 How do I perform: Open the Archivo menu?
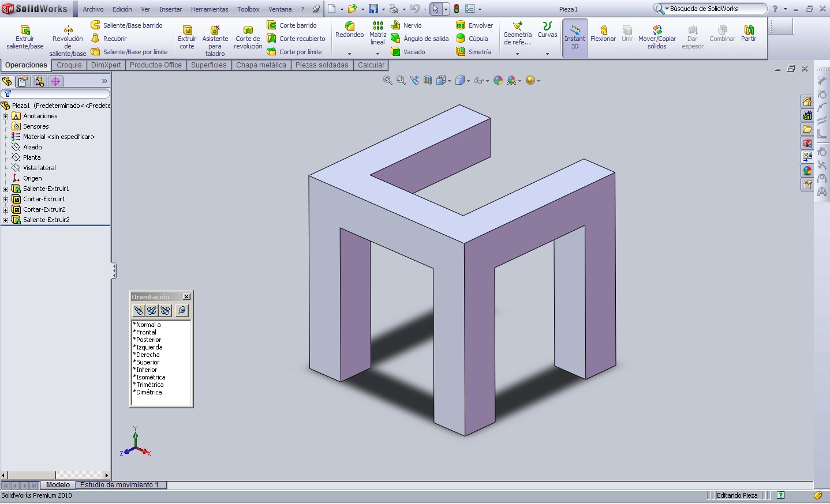tap(93, 9)
